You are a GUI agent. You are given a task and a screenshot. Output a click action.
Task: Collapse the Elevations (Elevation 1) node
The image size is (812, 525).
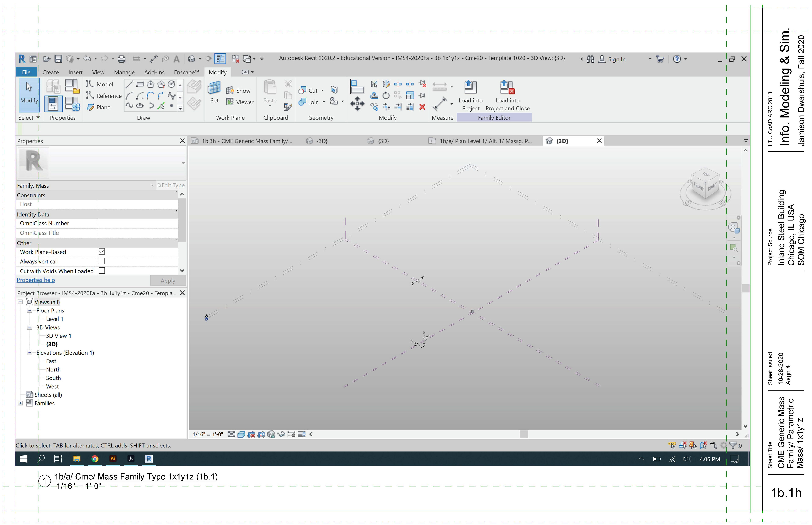pyautogui.click(x=30, y=352)
